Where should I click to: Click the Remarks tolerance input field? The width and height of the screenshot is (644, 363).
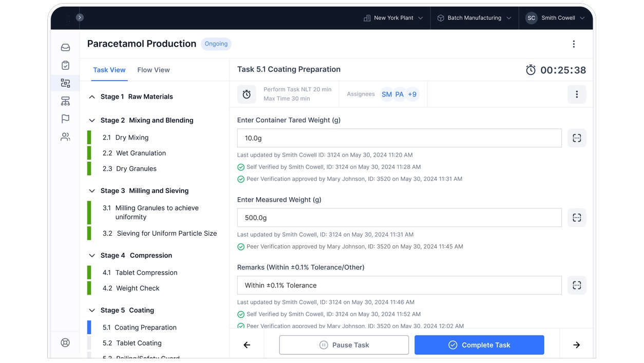coord(399,285)
